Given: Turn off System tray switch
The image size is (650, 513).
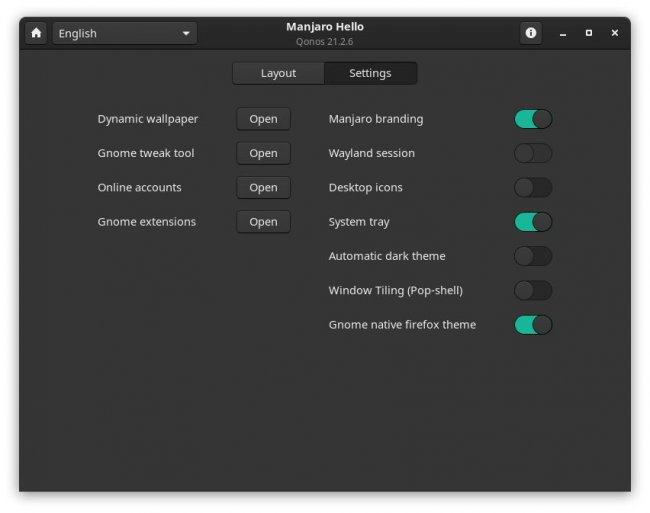Looking at the screenshot, I should point(533,222).
